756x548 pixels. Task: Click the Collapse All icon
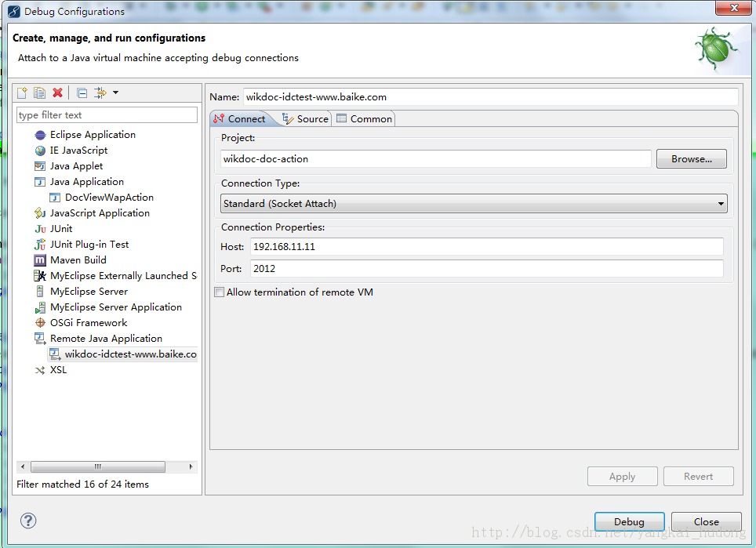point(82,93)
